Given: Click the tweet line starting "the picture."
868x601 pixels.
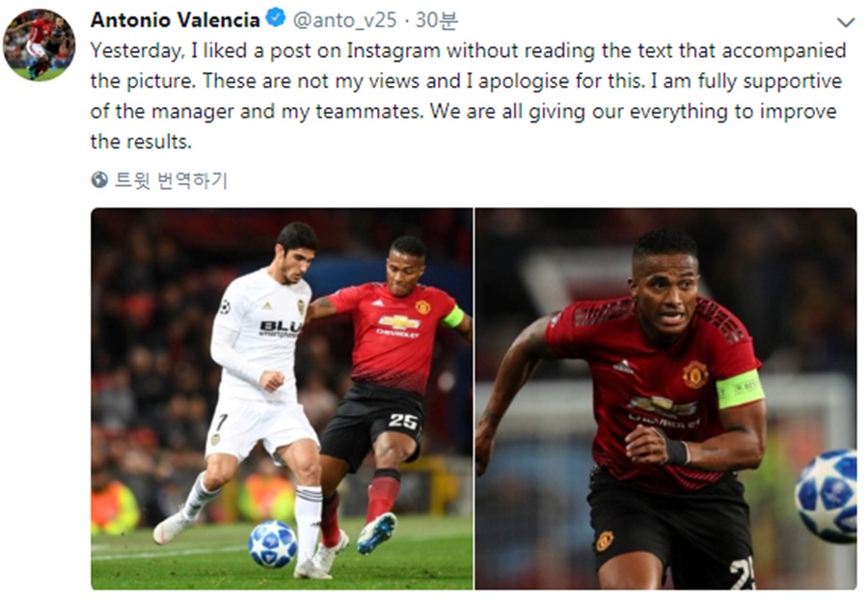Looking at the screenshot, I should (466, 81).
